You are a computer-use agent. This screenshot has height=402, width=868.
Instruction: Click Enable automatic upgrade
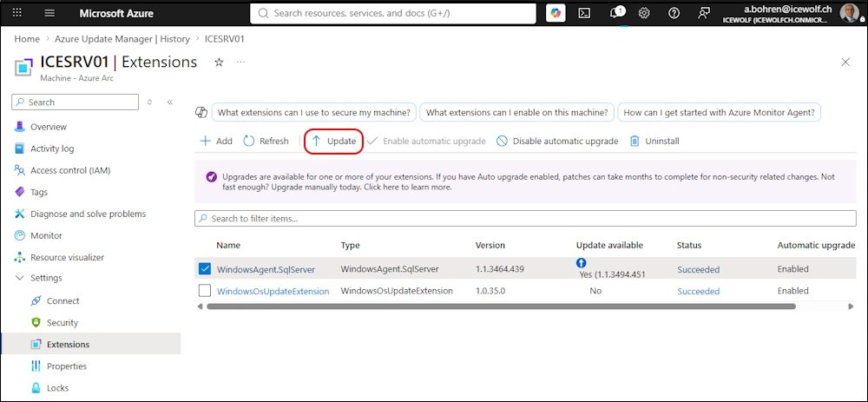tap(426, 142)
